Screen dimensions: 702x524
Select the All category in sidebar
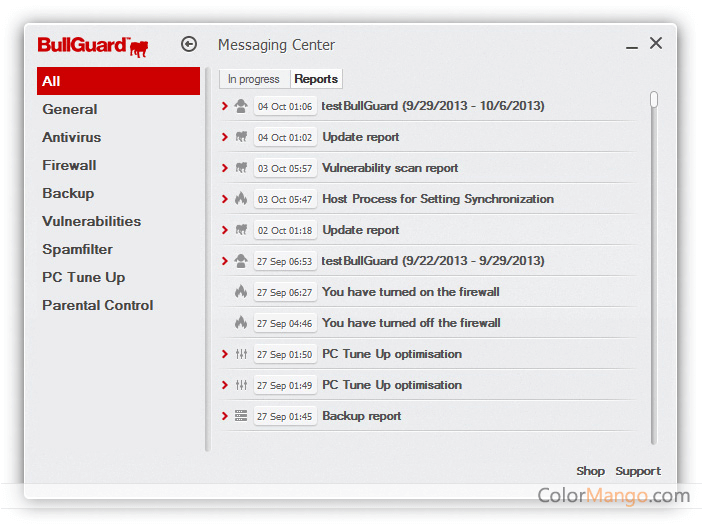(118, 81)
